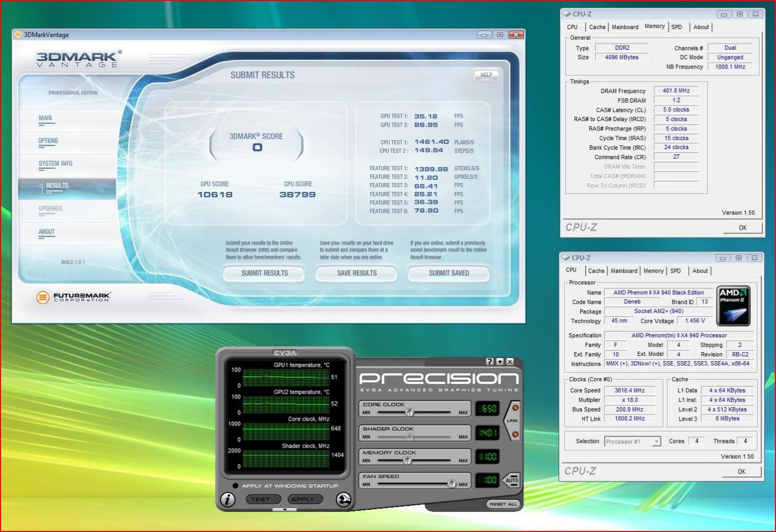Click the shader clock 1403 value display

487,433
